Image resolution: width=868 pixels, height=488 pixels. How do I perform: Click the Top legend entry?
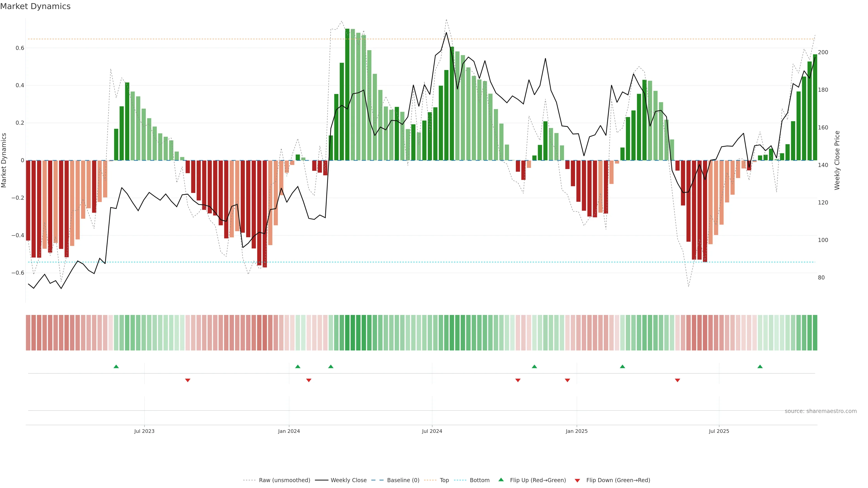pos(444,480)
